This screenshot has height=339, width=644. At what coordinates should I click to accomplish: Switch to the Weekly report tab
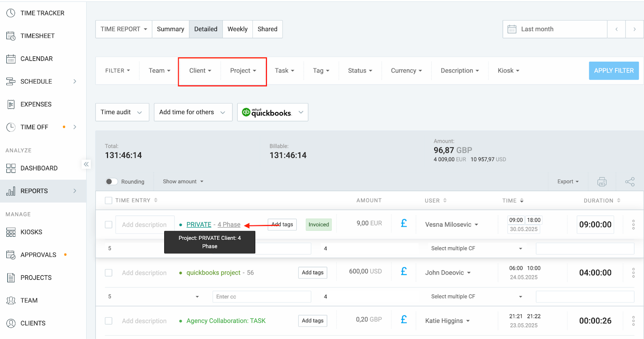237,29
